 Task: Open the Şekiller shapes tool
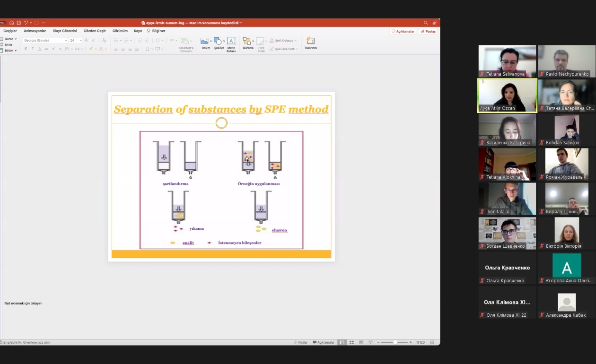219,43
